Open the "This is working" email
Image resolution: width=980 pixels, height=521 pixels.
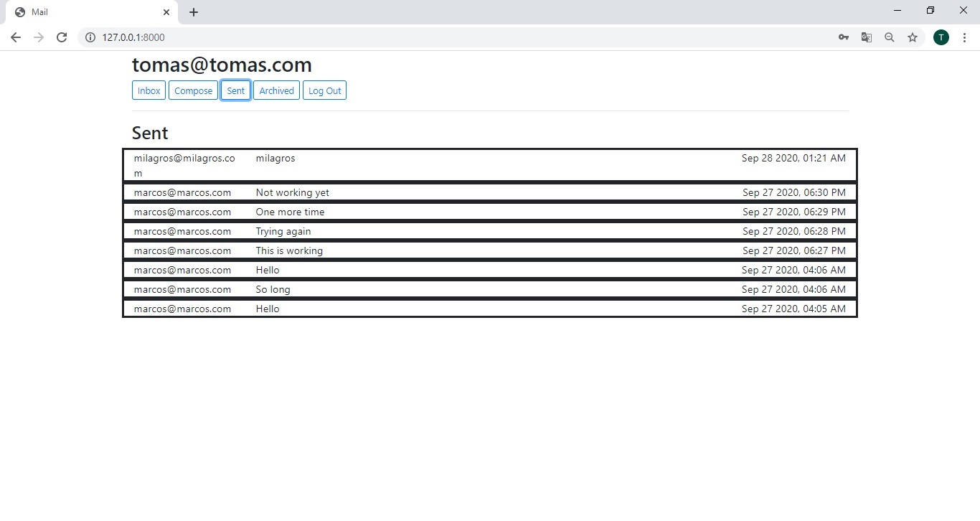tap(490, 250)
